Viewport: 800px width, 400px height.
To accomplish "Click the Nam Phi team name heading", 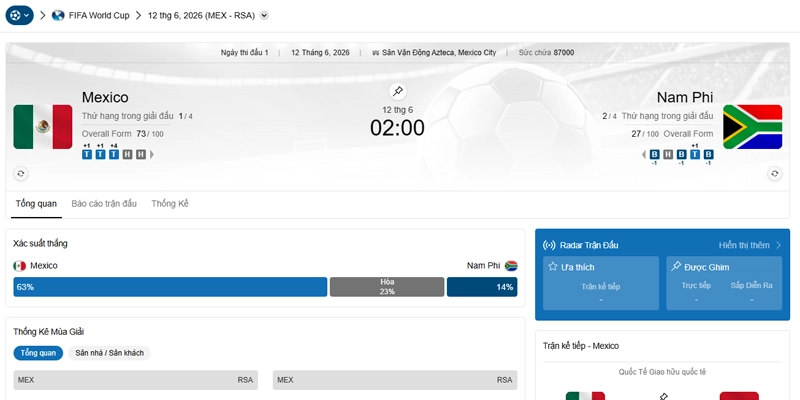I will [x=685, y=97].
